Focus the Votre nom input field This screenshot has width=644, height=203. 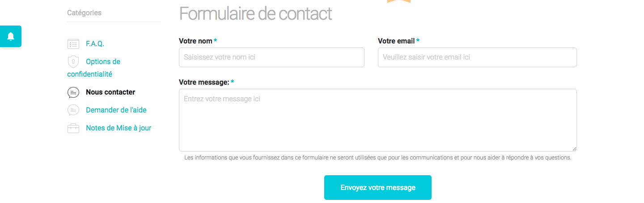point(271,57)
